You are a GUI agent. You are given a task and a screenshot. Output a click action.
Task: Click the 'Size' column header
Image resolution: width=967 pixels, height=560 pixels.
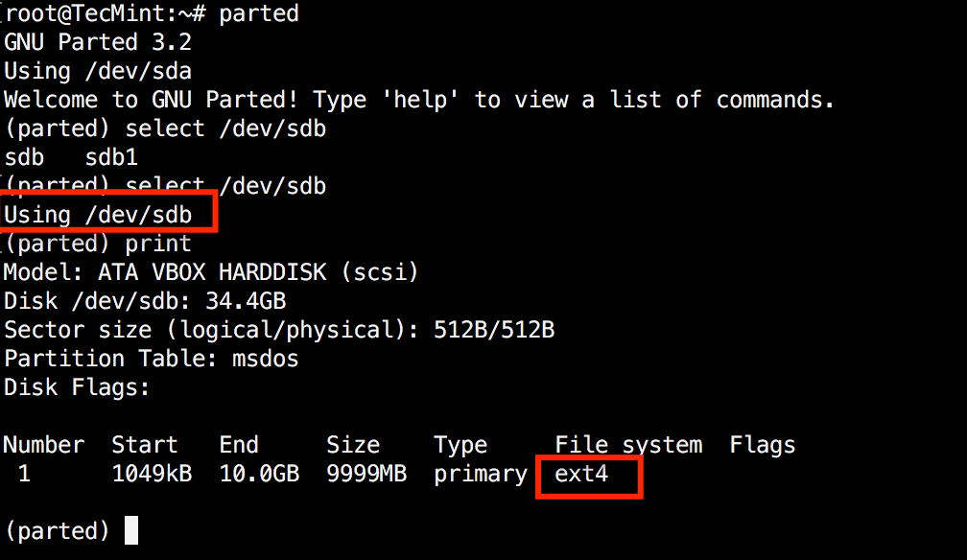(353, 445)
